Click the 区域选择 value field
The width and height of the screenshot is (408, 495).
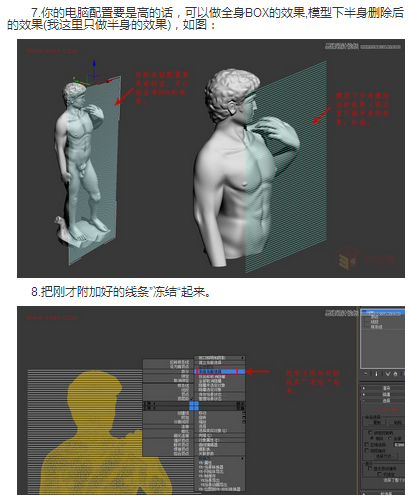[x=399, y=445]
